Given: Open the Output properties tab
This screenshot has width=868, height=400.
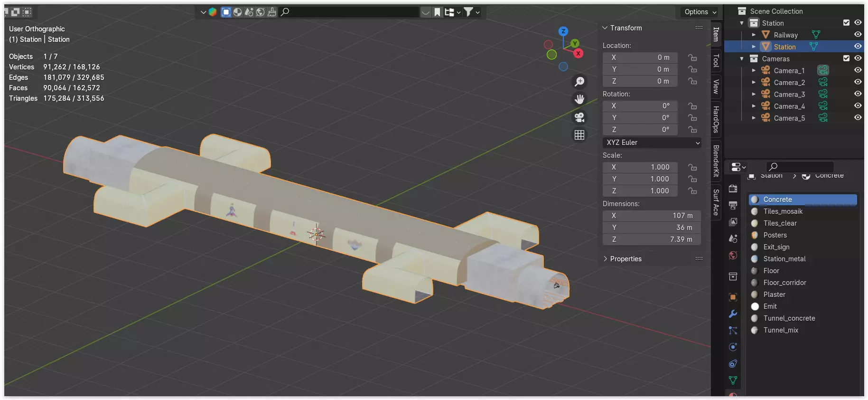Looking at the screenshot, I should [x=733, y=205].
